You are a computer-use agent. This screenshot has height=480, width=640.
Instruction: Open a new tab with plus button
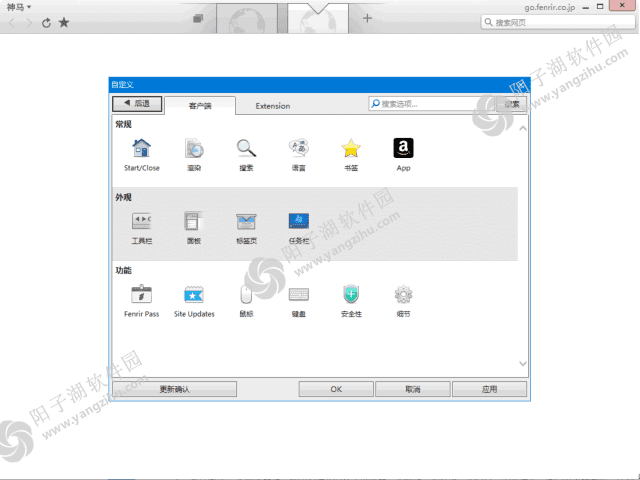[367, 18]
